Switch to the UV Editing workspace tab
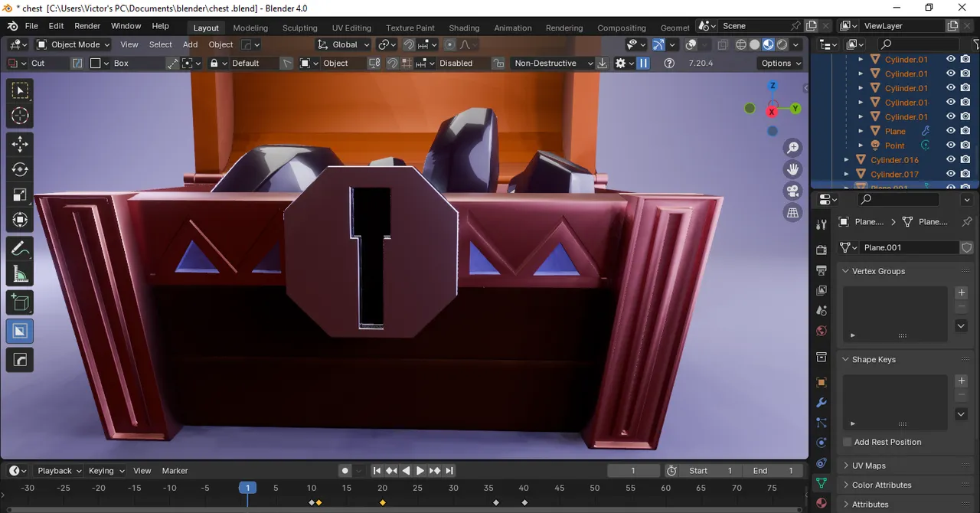The height and width of the screenshot is (513, 980). coord(351,28)
